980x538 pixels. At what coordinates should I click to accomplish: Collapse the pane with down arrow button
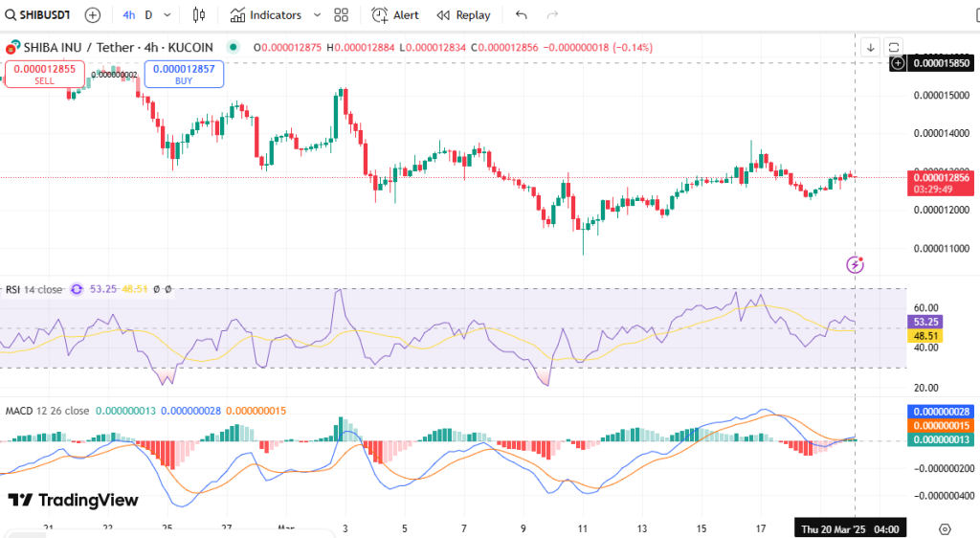(x=871, y=47)
